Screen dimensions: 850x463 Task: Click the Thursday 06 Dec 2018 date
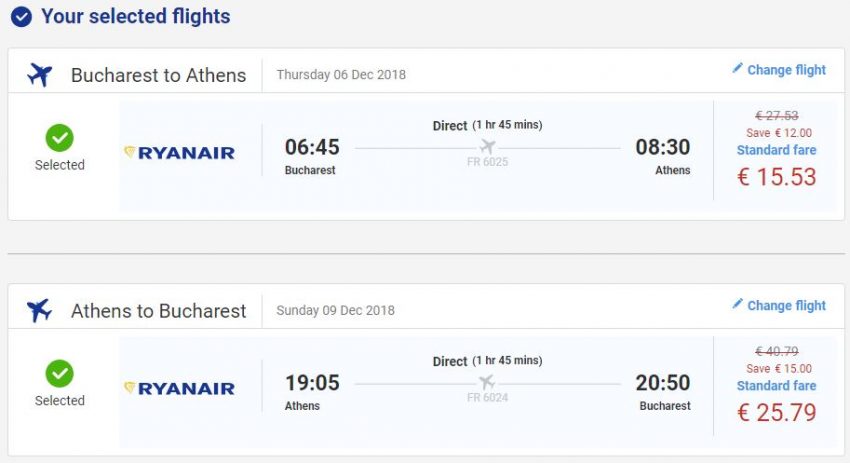tap(341, 75)
